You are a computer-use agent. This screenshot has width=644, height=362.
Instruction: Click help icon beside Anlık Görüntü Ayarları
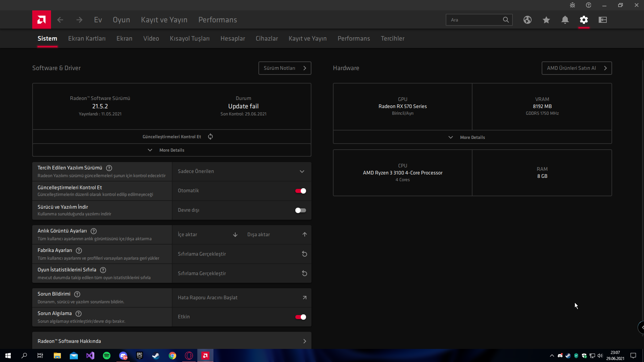tap(94, 231)
